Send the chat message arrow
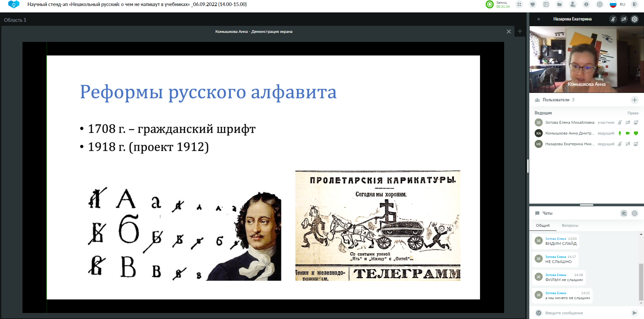 [634, 313]
